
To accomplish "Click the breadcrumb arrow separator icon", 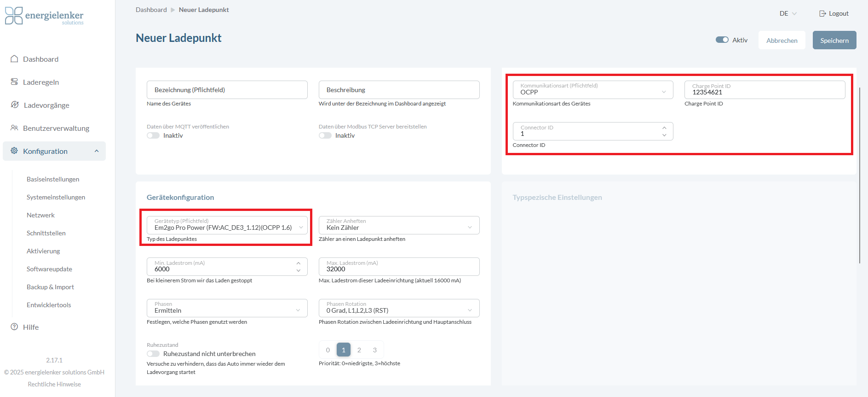I will point(173,10).
